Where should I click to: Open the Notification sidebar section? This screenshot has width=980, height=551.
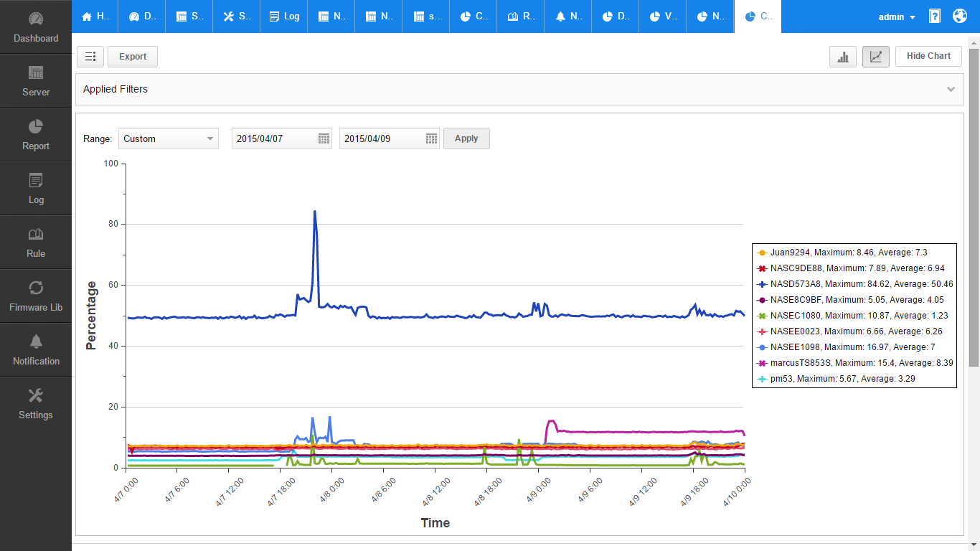click(x=36, y=350)
